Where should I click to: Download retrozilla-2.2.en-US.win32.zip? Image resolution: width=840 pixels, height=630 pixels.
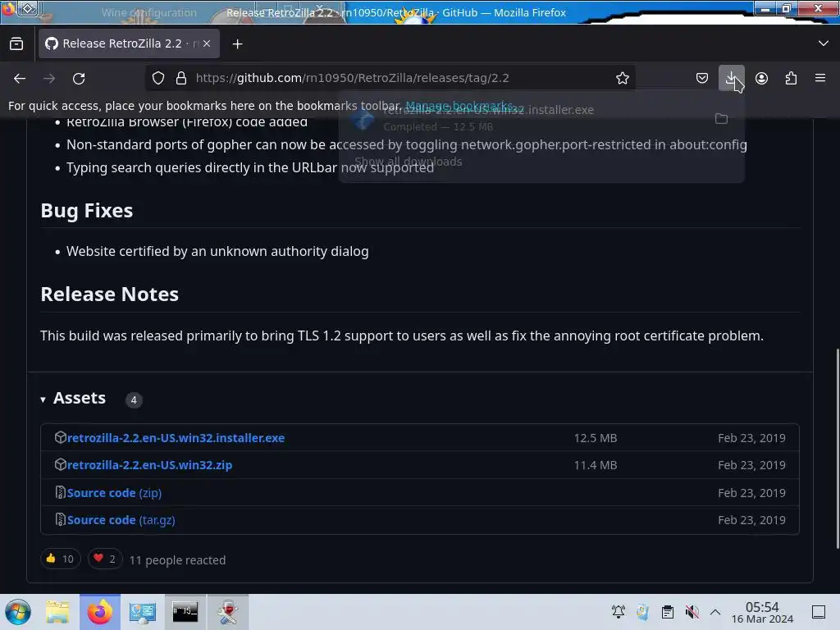click(x=149, y=465)
